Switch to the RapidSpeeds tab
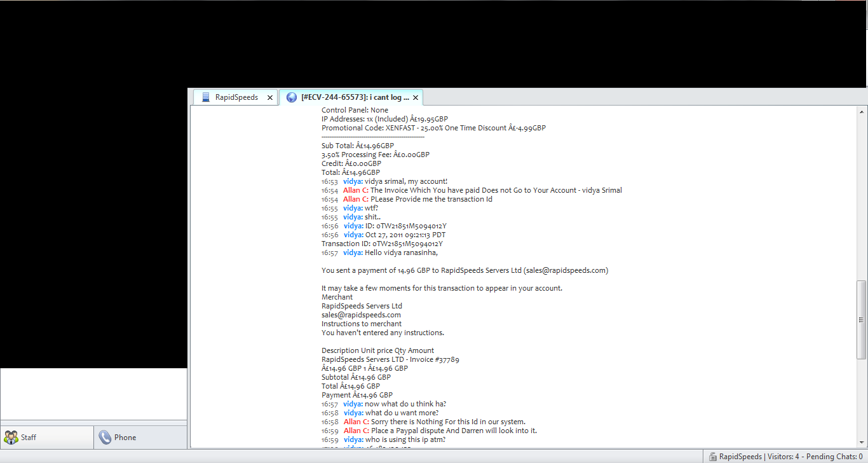Image resolution: width=868 pixels, height=463 pixels. point(235,97)
